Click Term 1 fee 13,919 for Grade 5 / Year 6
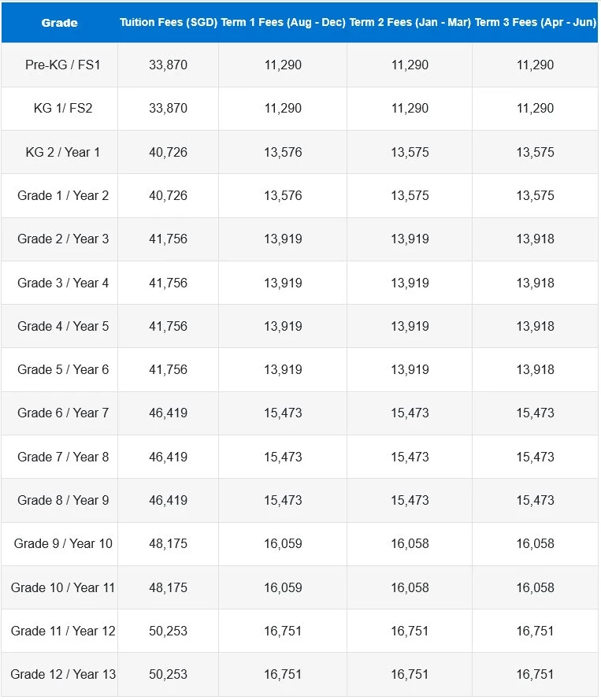This screenshot has height=700, width=601. point(283,369)
